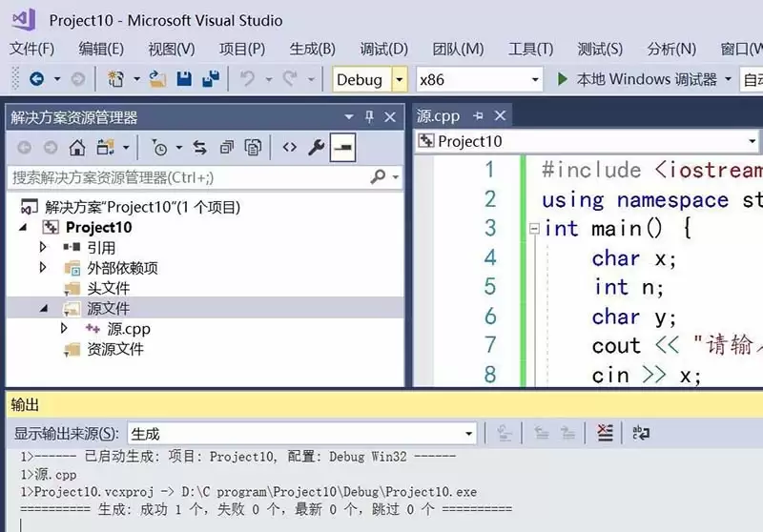Viewport: 763px width, 532px height.
Task: Click the Home icon in Solution Explorer
Action: coord(77,148)
